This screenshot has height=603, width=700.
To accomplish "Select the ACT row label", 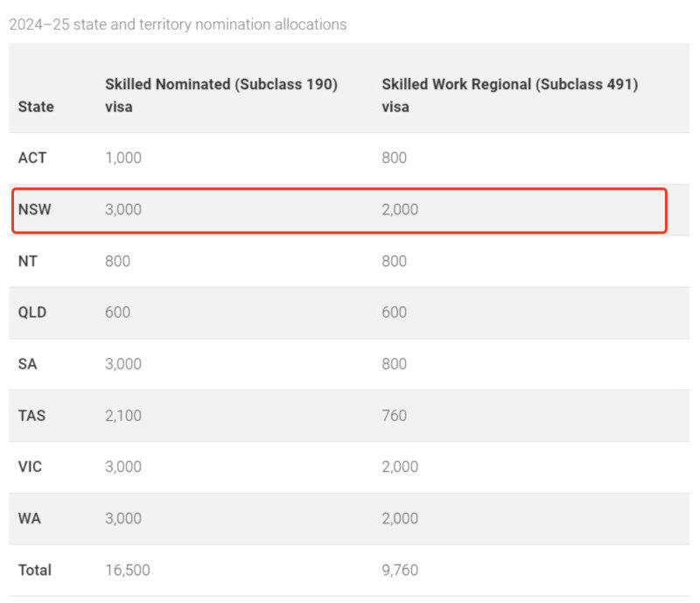I will (x=32, y=158).
